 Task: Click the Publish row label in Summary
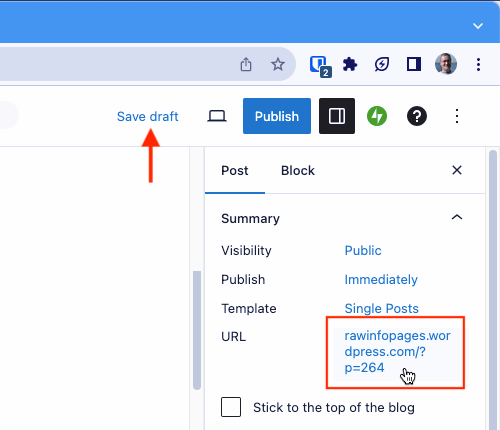243,279
